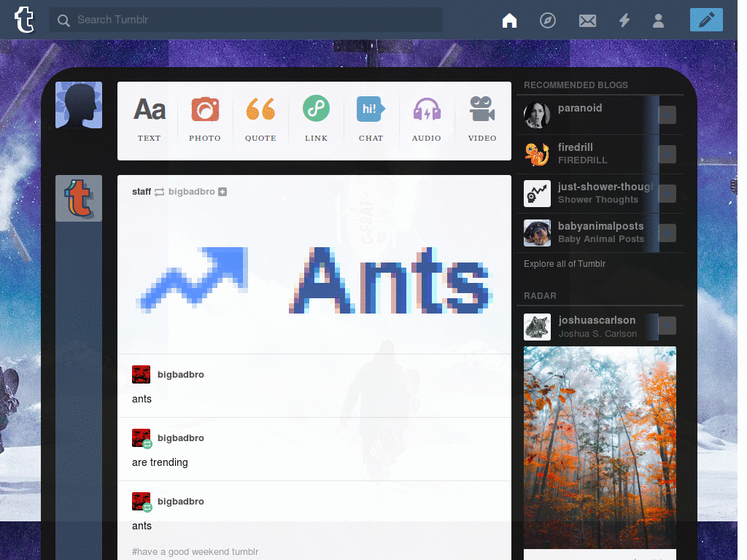
Task: Create a new Video post
Action: pos(482,120)
